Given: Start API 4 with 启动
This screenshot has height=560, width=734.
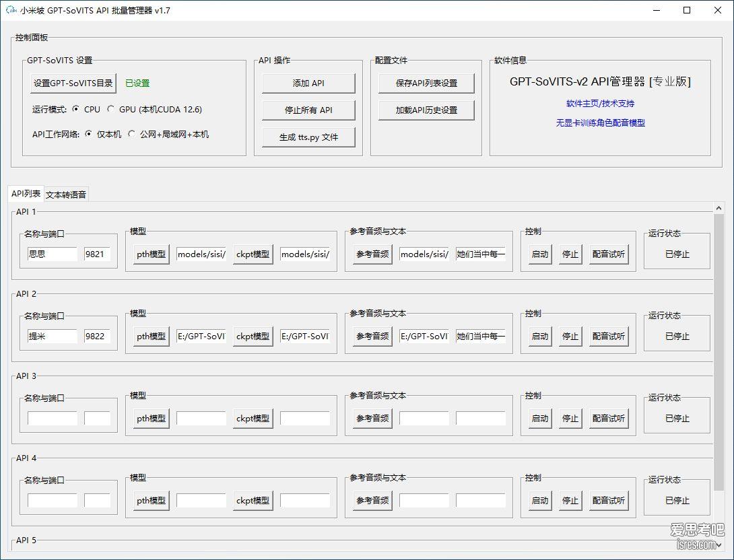Looking at the screenshot, I should (x=540, y=500).
